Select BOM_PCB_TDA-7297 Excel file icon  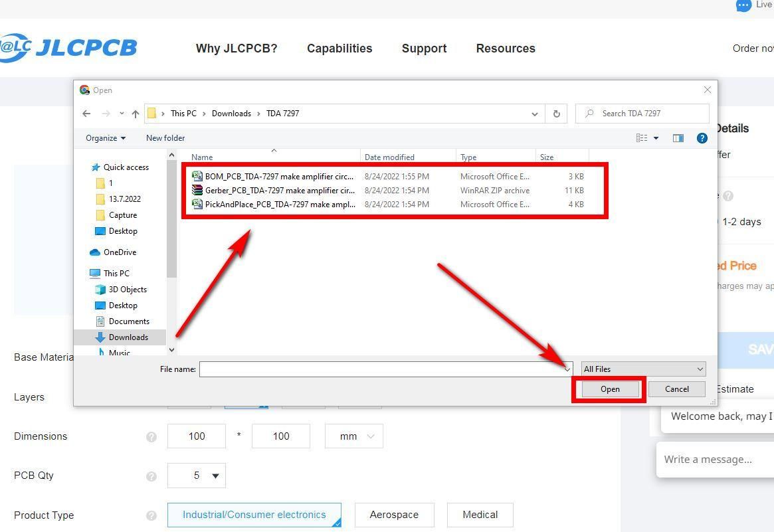(x=197, y=176)
